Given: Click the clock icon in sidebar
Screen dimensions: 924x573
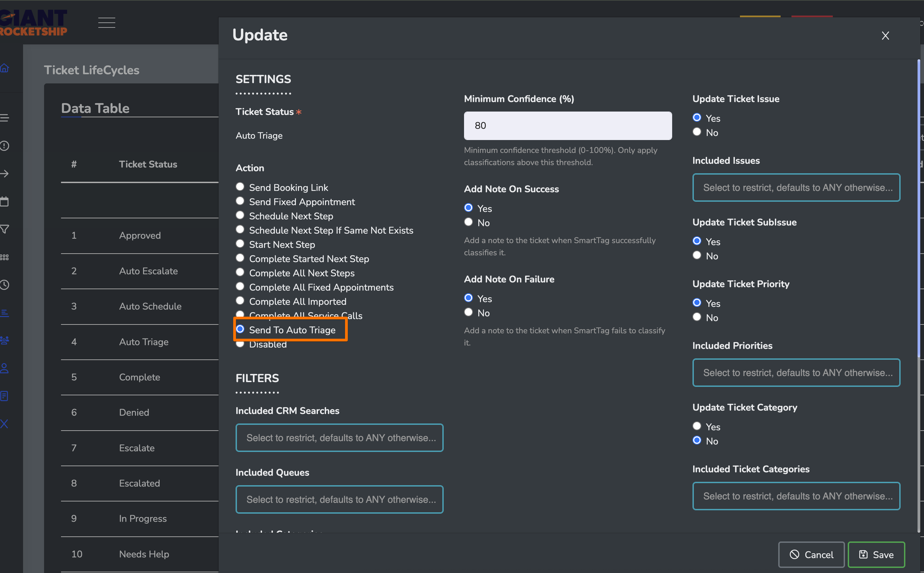Looking at the screenshot, I should tap(4, 284).
